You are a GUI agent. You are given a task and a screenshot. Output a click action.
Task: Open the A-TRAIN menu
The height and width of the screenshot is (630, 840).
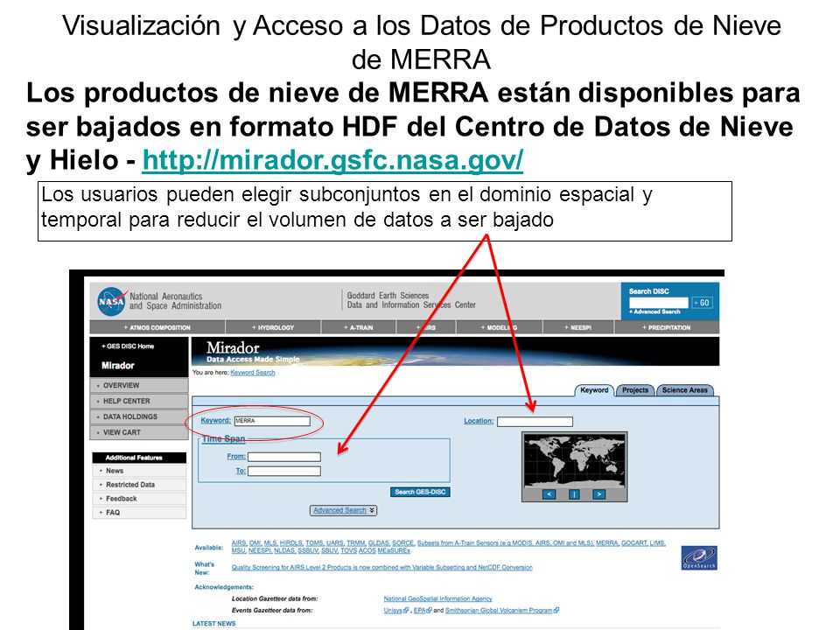coord(359,327)
